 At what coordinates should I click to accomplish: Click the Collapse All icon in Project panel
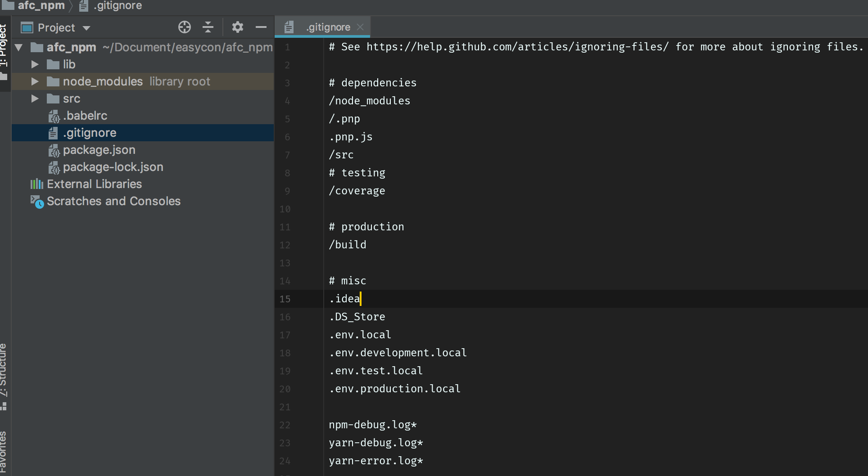208,27
